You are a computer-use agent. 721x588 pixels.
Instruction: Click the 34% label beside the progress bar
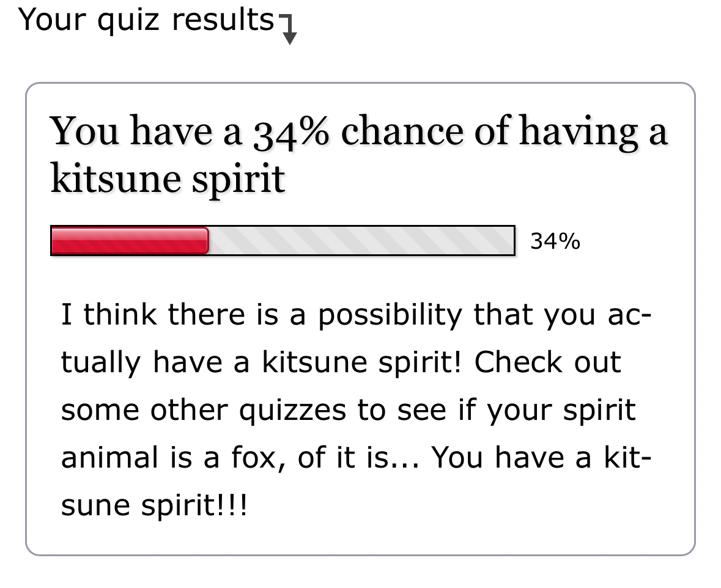pyautogui.click(x=555, y=241)
